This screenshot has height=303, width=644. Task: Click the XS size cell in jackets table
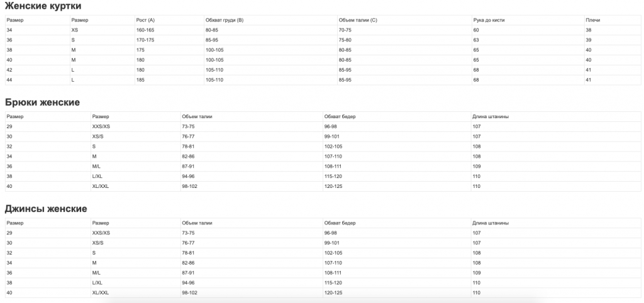tap(74, 30)
